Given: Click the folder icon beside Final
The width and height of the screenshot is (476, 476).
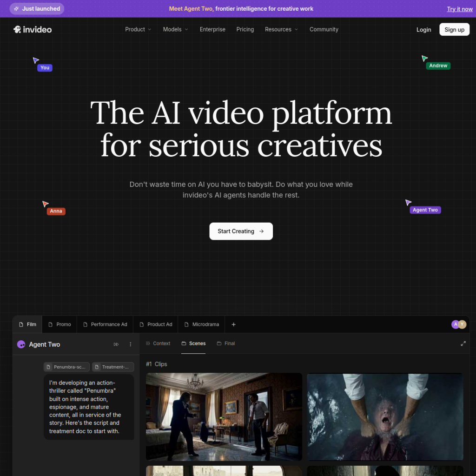Looking at the screenshot, I should click(219, 344).
